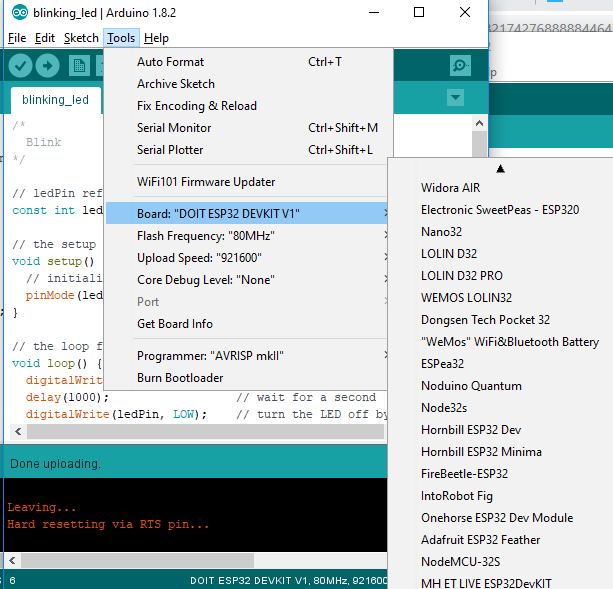Click the 'void setup()' code line
The width and height of the screenshot is (613, 589).
pyautogui.click(x=53, y=261)
